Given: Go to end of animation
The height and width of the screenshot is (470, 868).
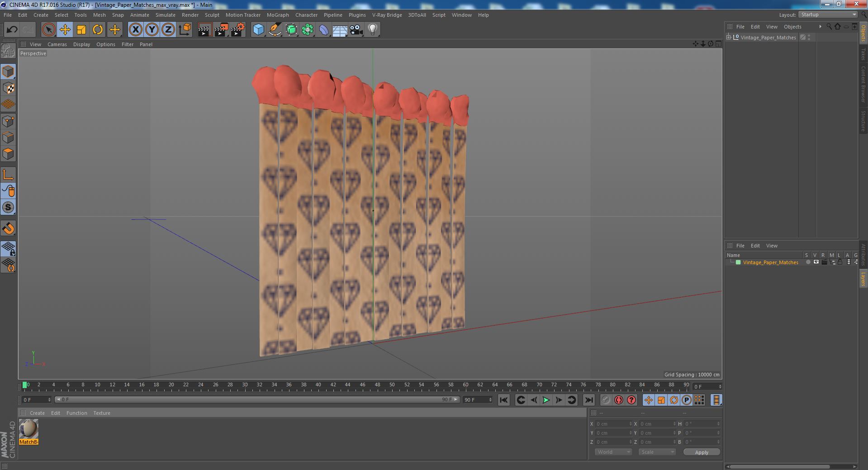Looking at the screenshot, I should [x=588, y=400].
